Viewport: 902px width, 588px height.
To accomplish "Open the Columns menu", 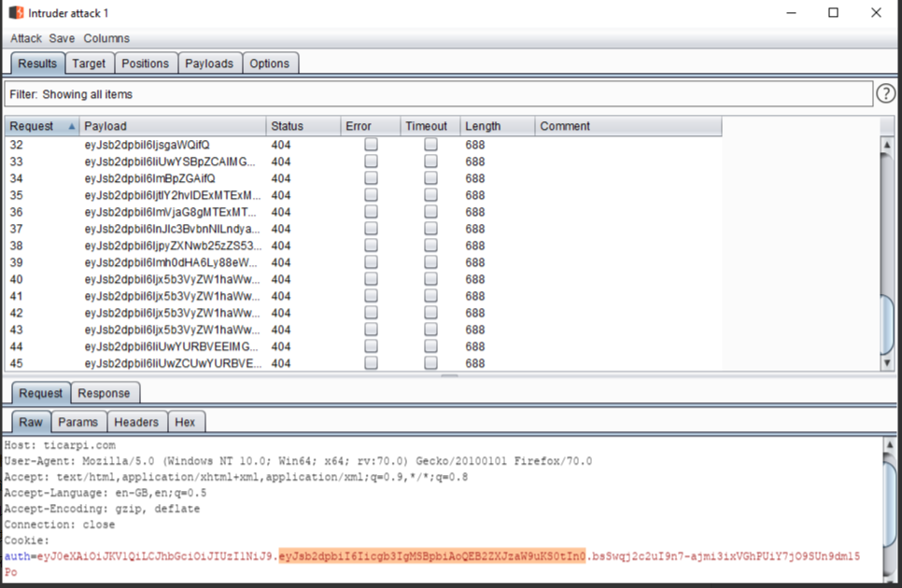I will coord(106,38).
